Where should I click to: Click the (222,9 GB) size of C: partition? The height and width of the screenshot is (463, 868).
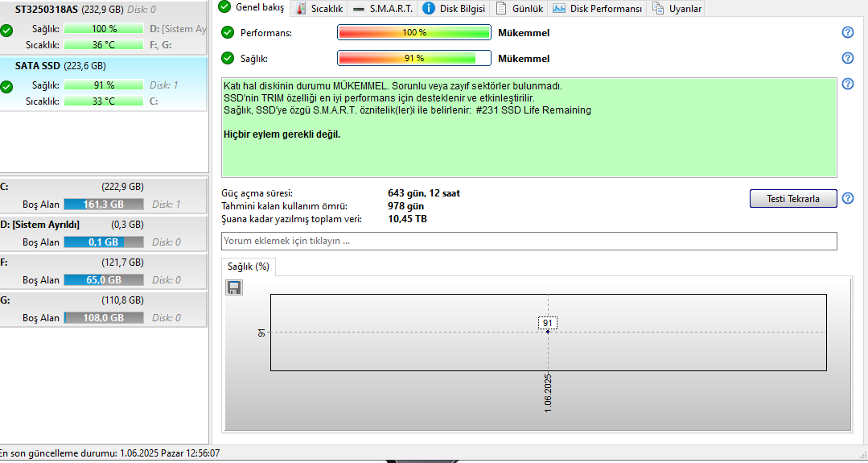(x=123, y=187)
